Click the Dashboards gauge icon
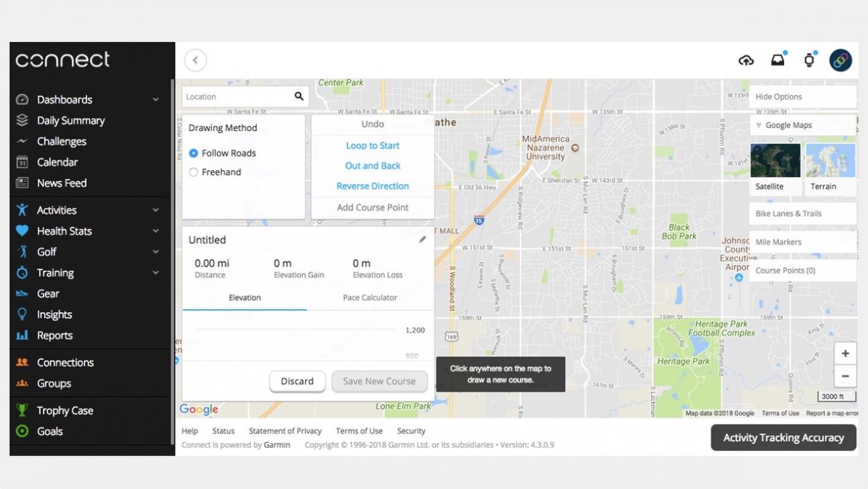 [x=22, y=100]
